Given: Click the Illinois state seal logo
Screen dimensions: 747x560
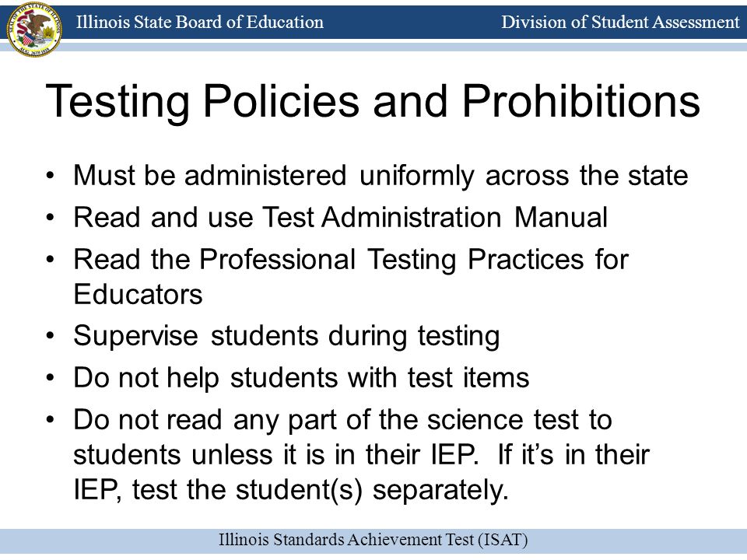Looking at the screenshot, I should 33,30.
